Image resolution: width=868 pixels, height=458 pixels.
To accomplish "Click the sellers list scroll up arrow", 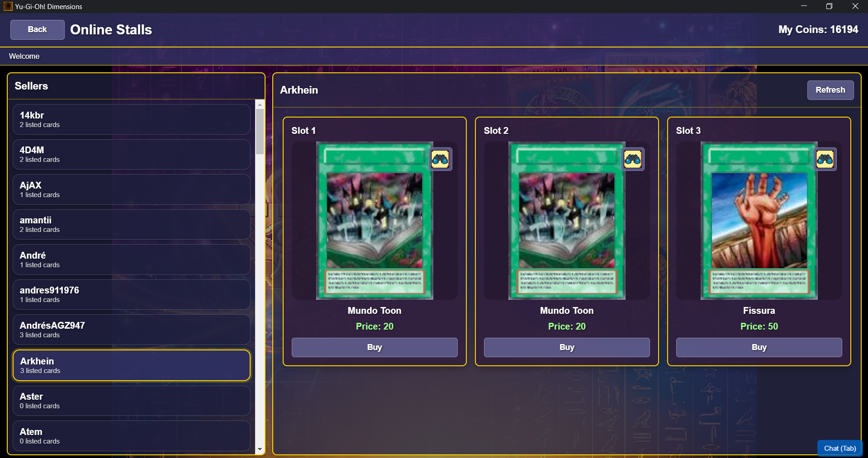I will coord(260,104).
